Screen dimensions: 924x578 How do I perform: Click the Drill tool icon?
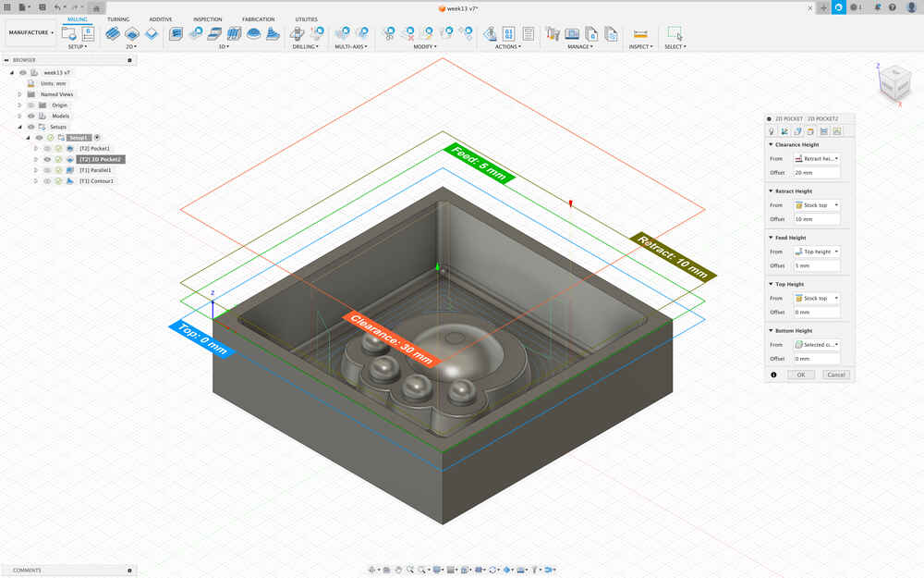pos(298,33)
